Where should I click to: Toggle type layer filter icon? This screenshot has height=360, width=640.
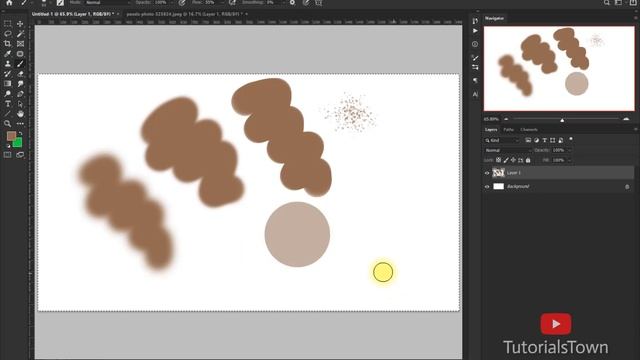pos(544,140)
